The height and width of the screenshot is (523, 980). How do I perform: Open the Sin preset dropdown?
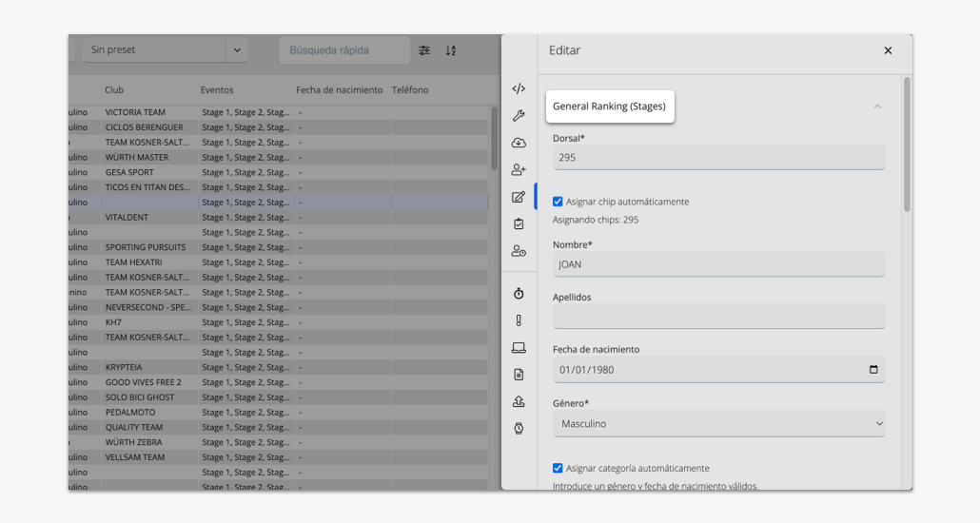165,50
